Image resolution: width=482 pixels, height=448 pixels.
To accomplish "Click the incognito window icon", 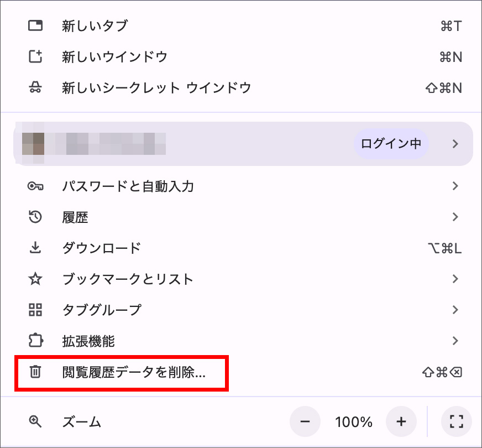I will point(35,88).
